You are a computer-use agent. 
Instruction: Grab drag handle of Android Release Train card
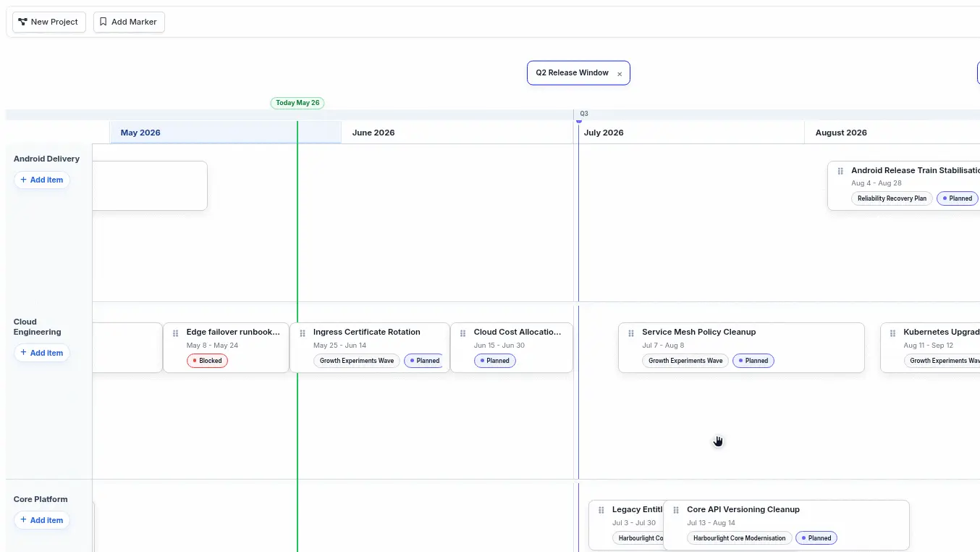click(840, 171)
